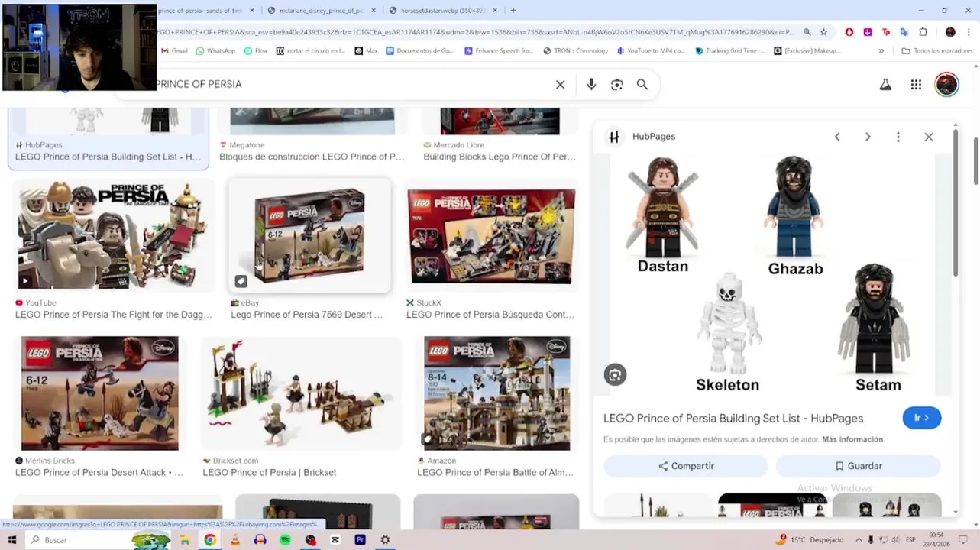Click the Compartir share button
980x550 pixels.
click(686, 466)
